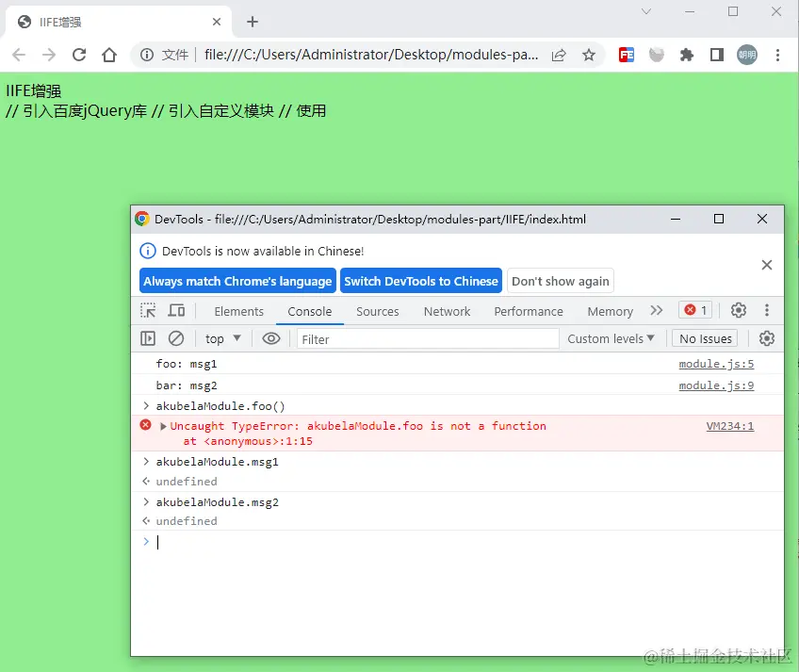
Task: Maximize the DevTools window
Action: coord(719,219)
